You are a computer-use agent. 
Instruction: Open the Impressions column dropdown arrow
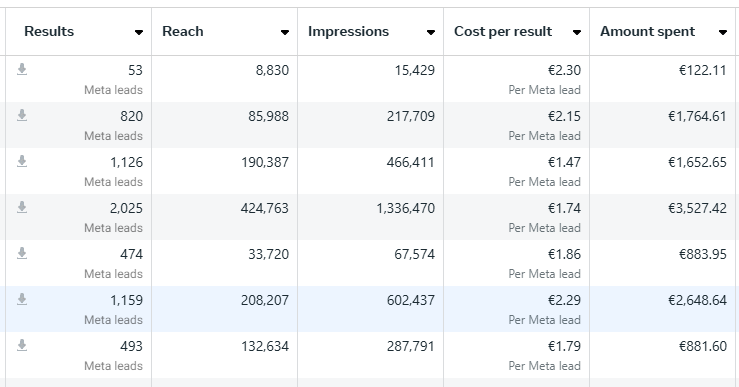click(431, 32)
